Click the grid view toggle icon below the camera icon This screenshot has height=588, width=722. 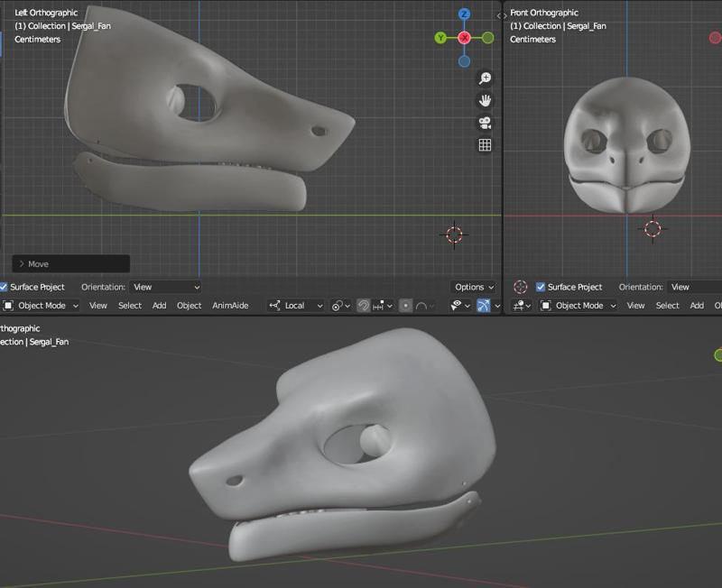coord(485,145)
